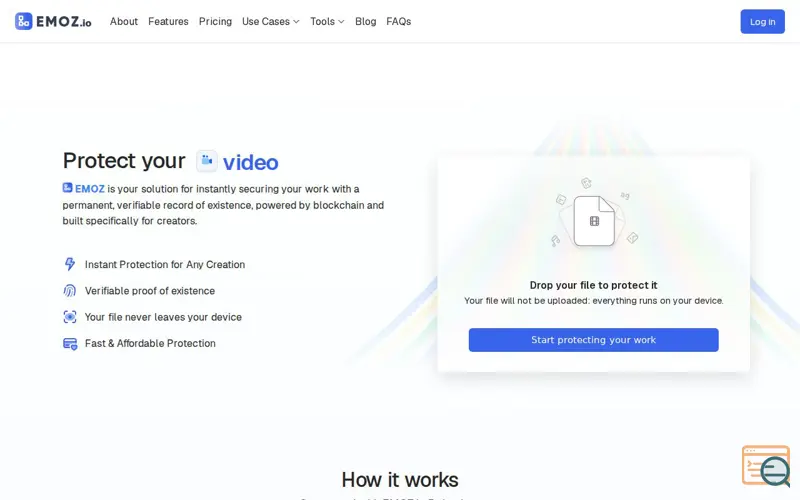Open the About page
Image resolution: width=800 pixels, height=500 pixels.
click(x=124, y=21)
